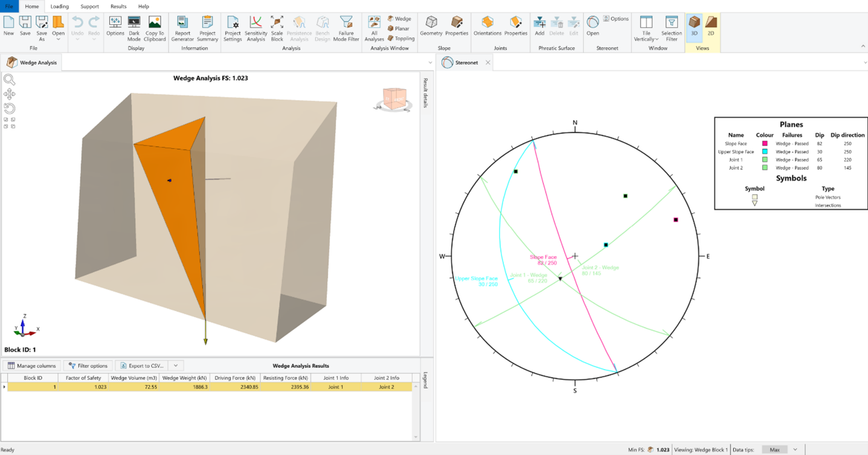Click the Manage columns button
The height and width of the screenshot is (455, 868).
coord(31,366)
